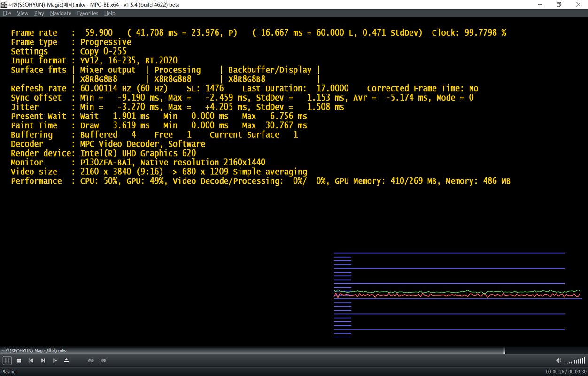The height and width of the screenshot is (376, 588).
Task: Click the "Performance" CPU/GPU statistics line
Action: (x=261, y=181)
